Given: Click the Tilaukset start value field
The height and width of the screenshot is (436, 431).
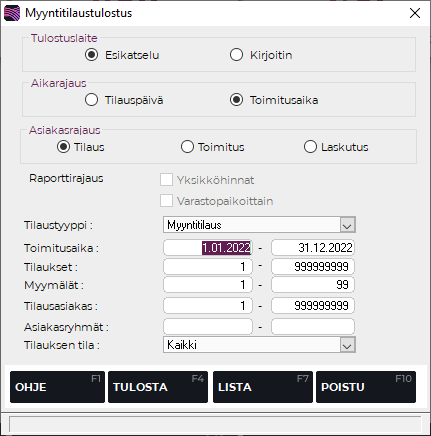Looking at the screenshot, I should pyautogui.click(x=208, y=267).
